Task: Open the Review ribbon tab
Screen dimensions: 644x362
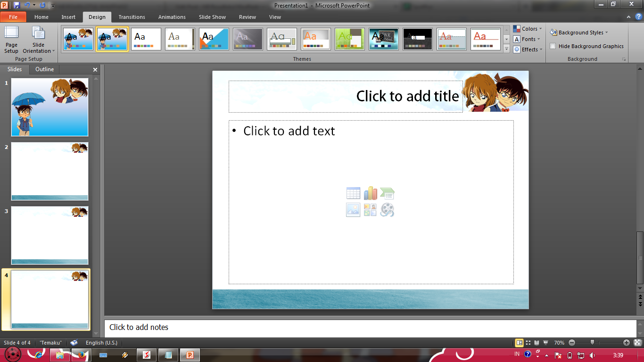Action: (x=248, y=17)
